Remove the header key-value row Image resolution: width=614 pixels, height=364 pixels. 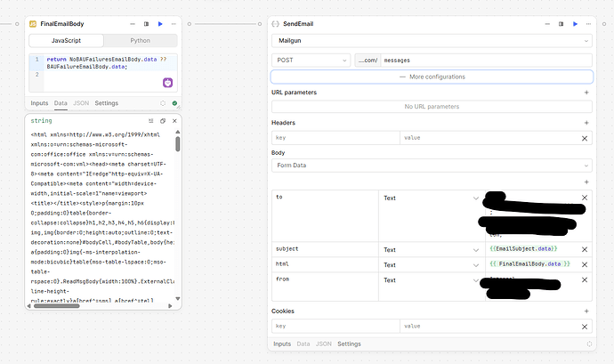(x=585, y=138)
